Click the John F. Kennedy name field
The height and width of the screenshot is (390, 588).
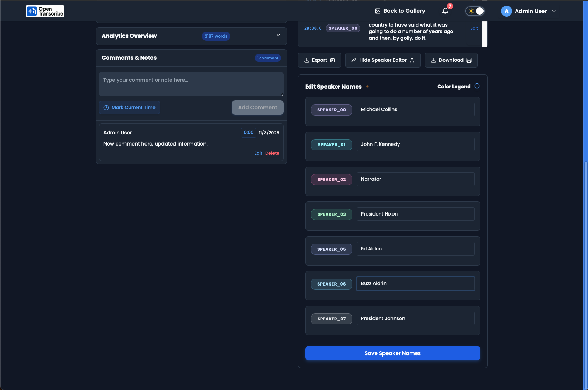tap(415, 144)
